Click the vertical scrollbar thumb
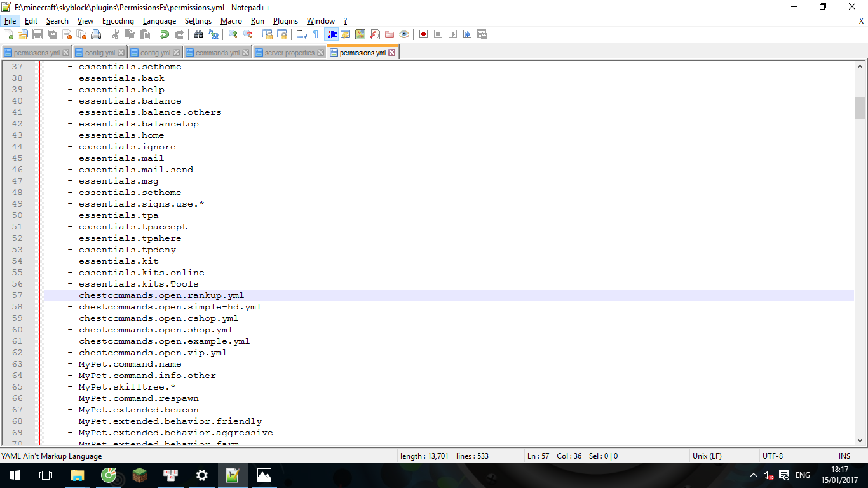Screen dimensions: 868x488 pos(860,107)
